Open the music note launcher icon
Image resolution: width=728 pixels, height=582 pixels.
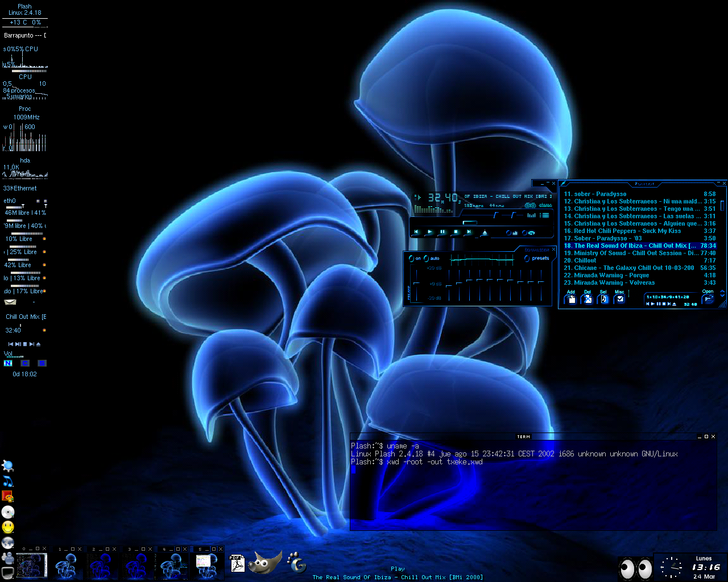[8, 481]
